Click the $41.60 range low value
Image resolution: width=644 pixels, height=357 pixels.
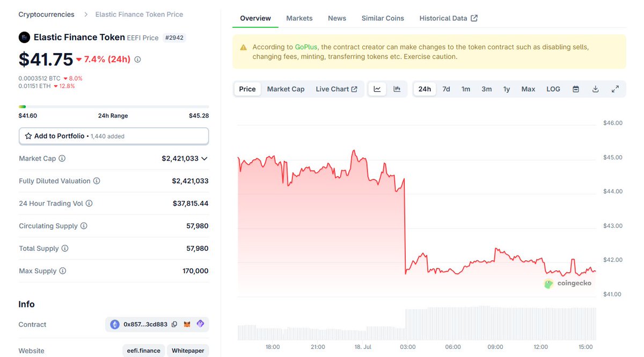point(28,115)
